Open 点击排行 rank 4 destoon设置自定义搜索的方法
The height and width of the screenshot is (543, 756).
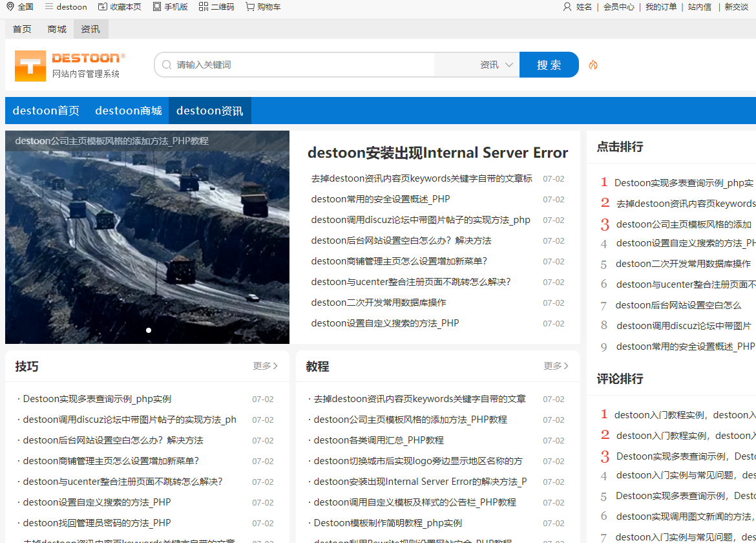coord(686,244)
